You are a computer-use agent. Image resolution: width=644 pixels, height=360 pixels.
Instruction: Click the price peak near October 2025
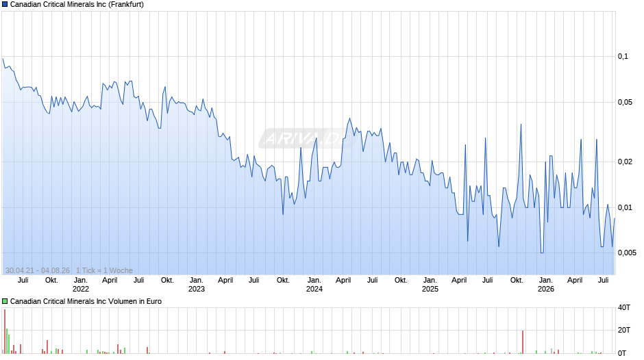[521, 125]
